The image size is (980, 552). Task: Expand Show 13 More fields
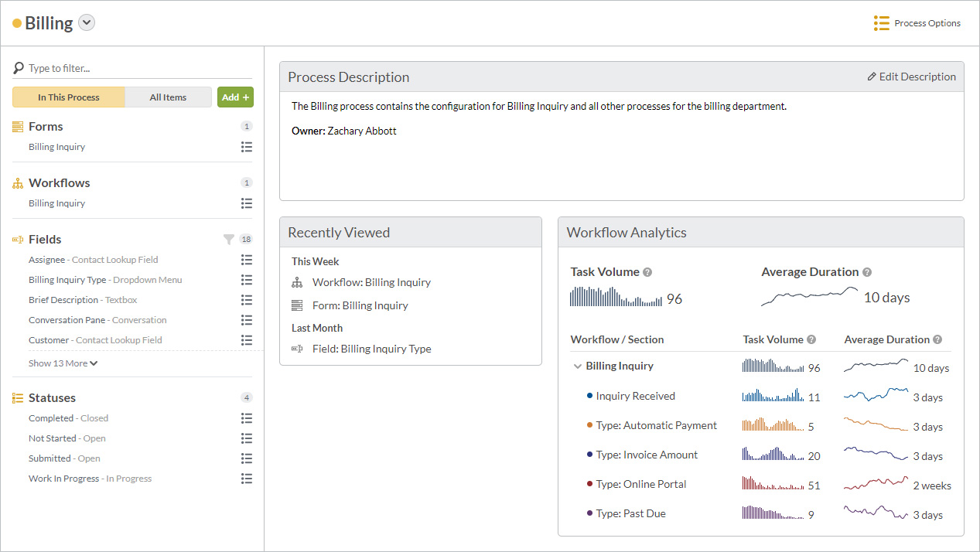63,363
